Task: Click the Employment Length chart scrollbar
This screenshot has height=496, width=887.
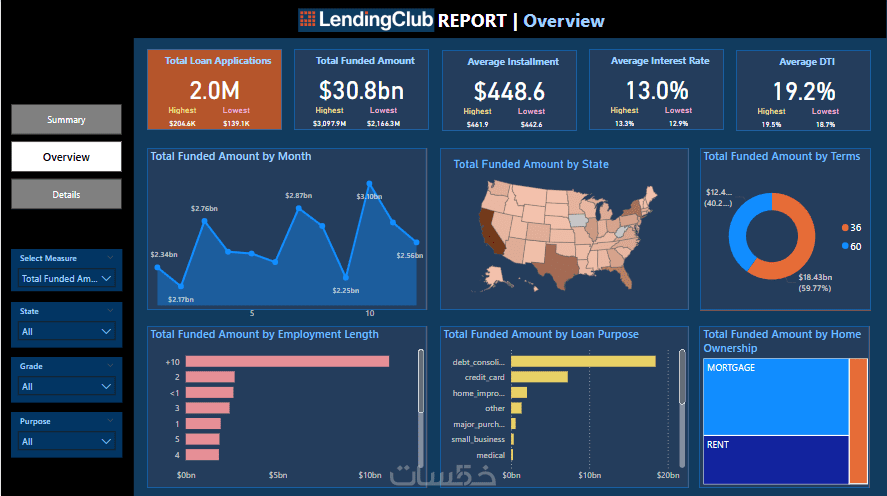Action: (421, 381)
